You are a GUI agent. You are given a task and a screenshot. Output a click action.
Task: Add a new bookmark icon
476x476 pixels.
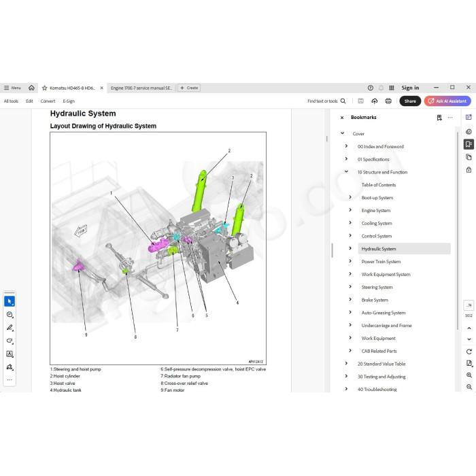tap(439, 118)
